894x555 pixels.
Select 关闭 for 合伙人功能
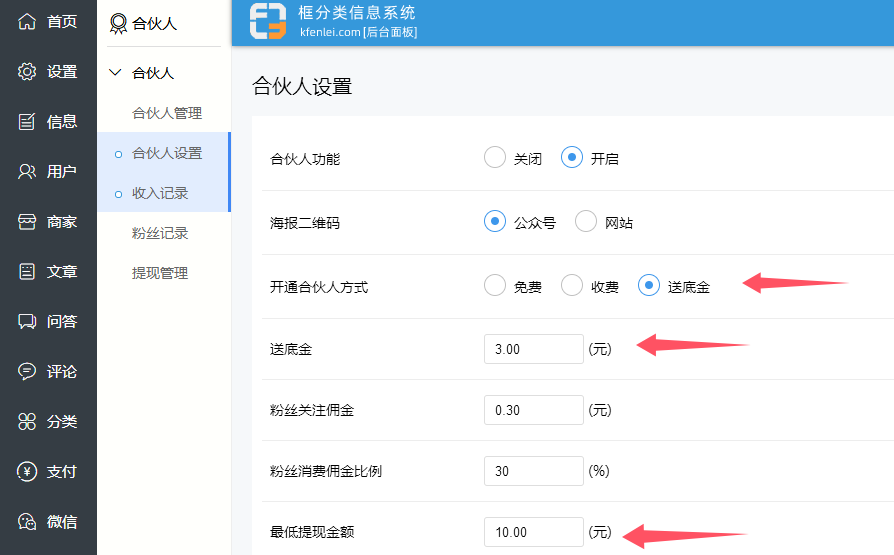[x=495, y=158]
